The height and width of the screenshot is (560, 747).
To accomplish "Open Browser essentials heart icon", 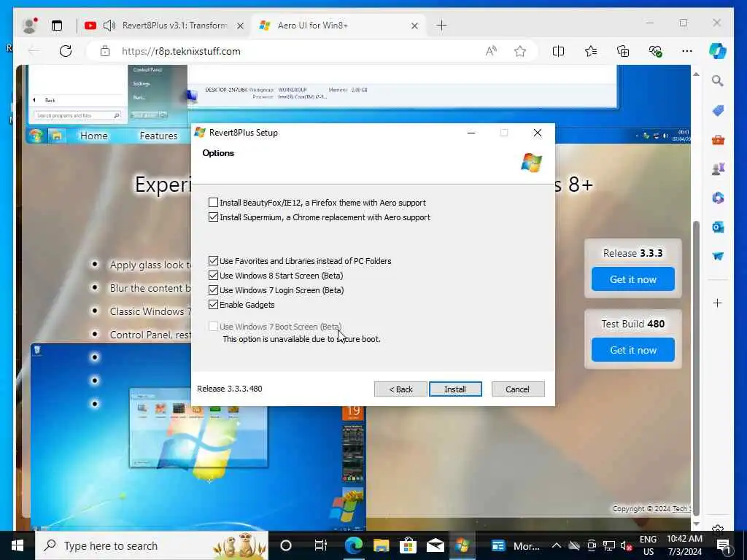I will [x=655, y=51].
